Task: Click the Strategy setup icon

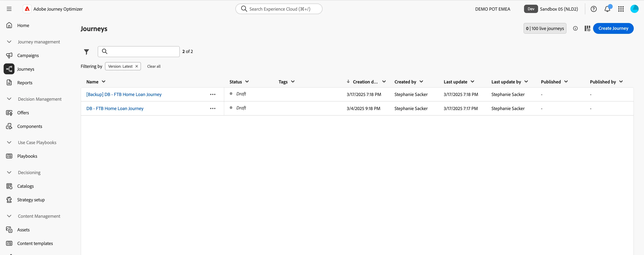Action: click(x=9, y=200)
